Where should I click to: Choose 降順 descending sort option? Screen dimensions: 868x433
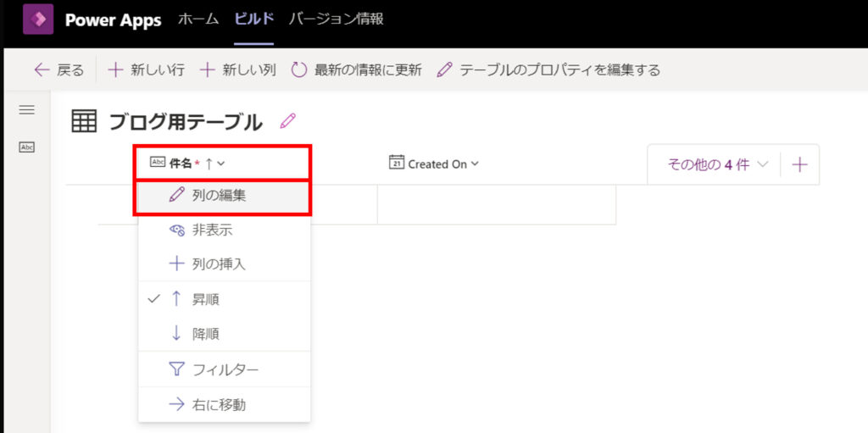206,334
